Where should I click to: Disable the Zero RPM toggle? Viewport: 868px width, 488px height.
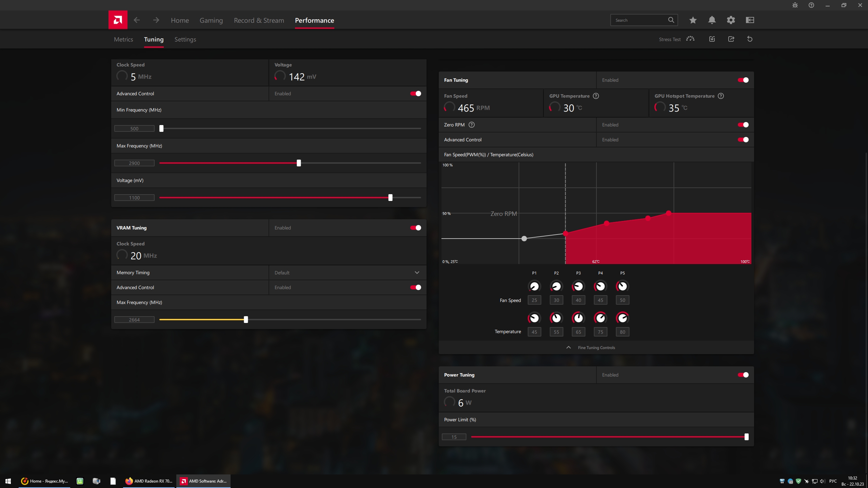point(743,125)
